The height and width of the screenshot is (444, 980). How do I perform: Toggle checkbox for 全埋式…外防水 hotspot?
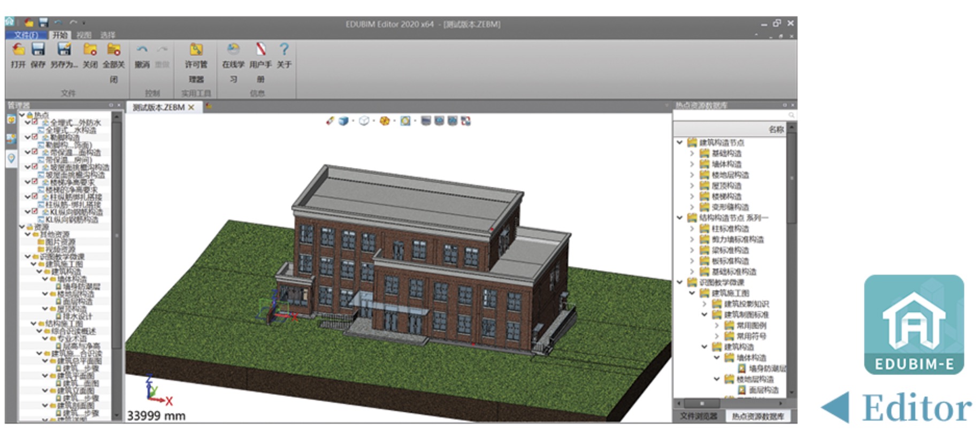click(35, 122)
